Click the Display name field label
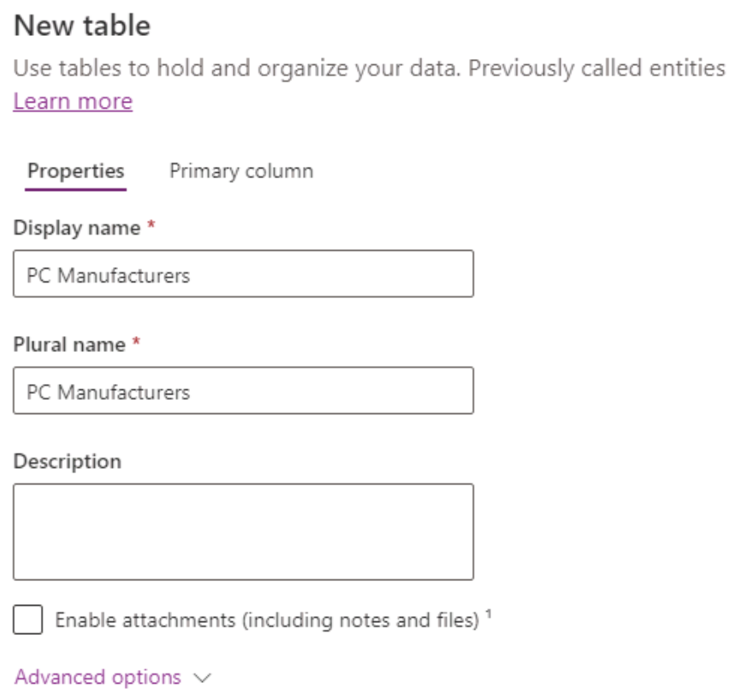The width and height of the screenshot is (742, 700). (77, 228)
